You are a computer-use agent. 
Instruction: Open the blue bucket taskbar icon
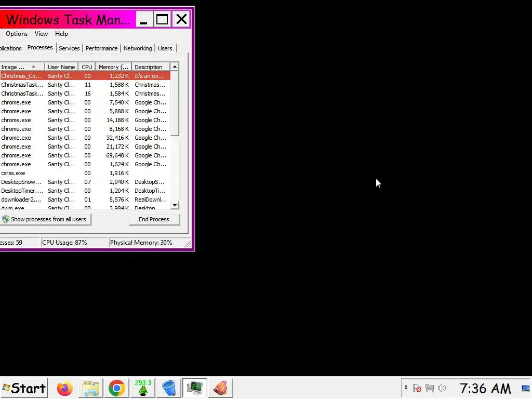(x=169, y=388)
